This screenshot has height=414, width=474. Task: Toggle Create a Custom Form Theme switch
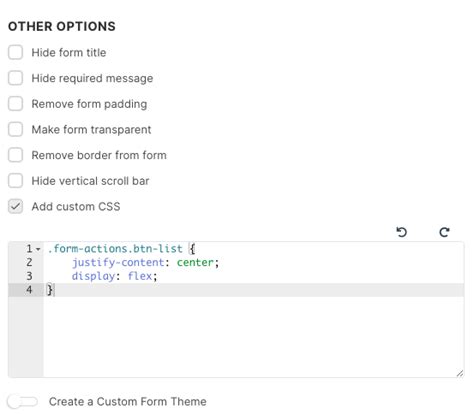(x=22, y=401)
